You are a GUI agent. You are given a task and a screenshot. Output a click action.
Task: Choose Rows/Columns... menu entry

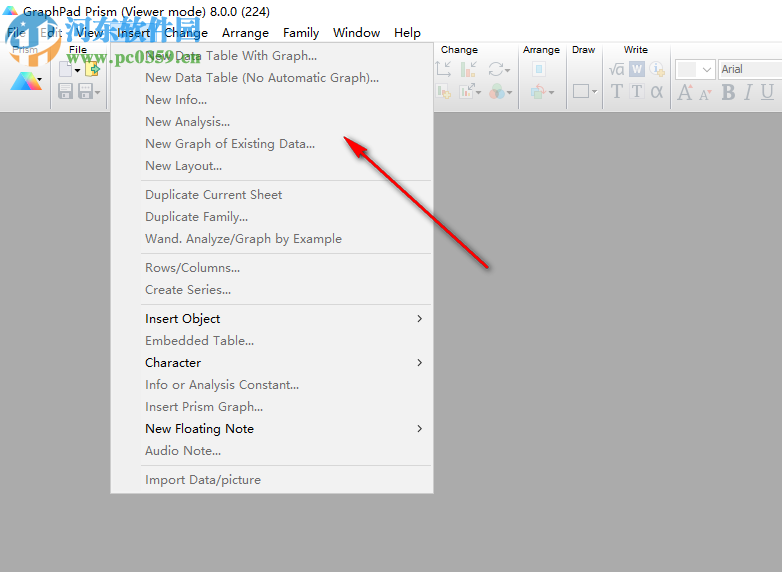point(272,267)
